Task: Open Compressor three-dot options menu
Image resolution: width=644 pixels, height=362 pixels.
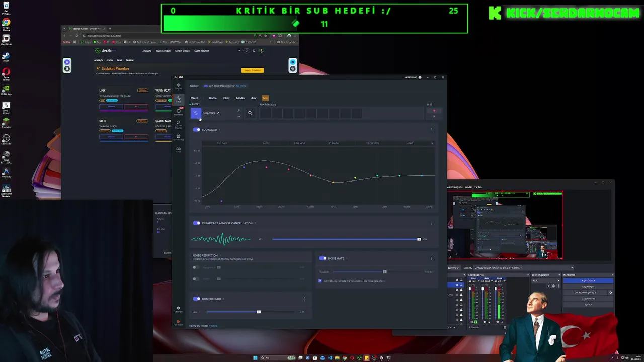Action: (x=304, y=299)
